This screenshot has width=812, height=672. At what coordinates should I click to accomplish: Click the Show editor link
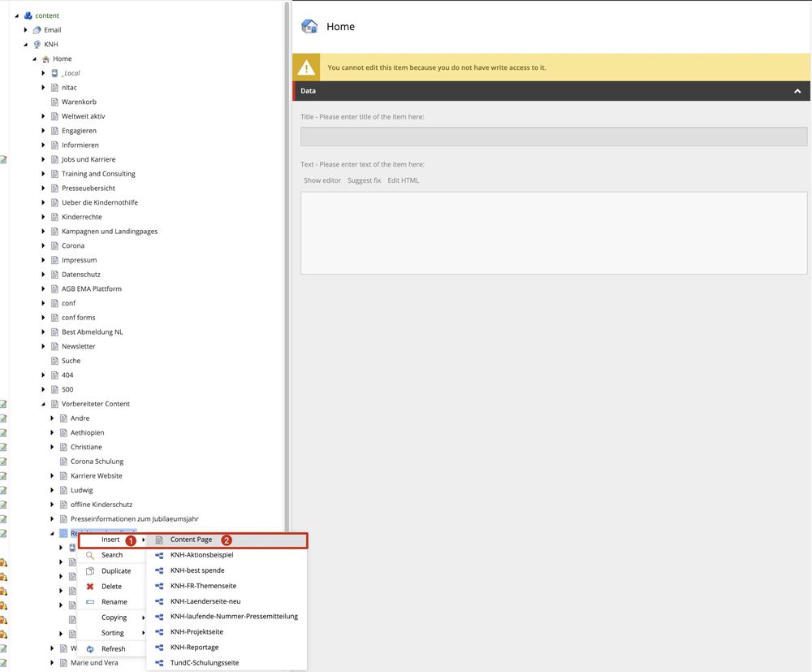coord(322,180)
